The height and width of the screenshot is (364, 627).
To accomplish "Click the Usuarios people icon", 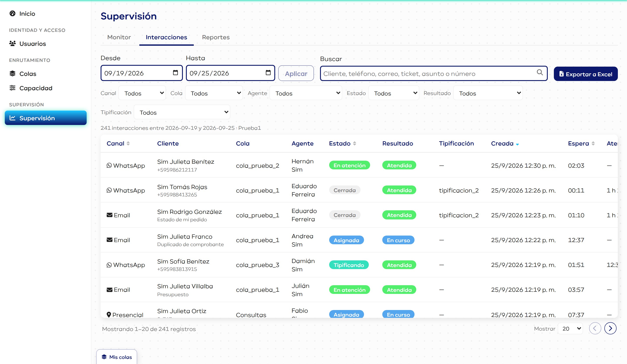I will click(12, 44).
